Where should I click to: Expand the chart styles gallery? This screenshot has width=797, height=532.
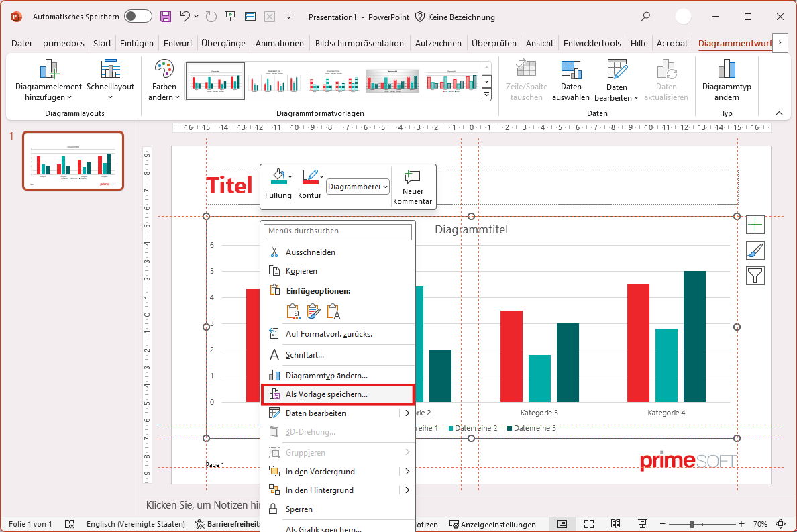click(487, 94)
